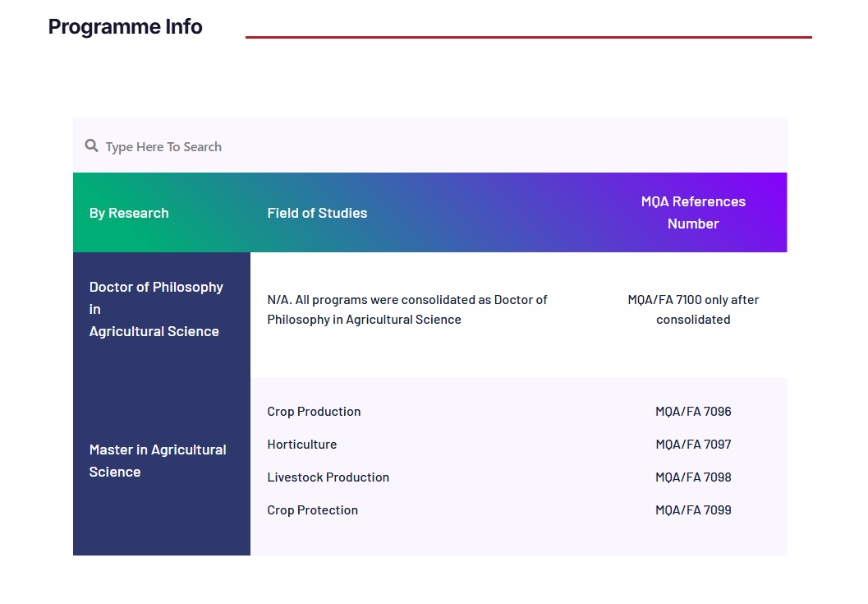The image size is (868, 604).
Task: Click the MQA/FA 7096 reference number
Action: tap(693, 412)
